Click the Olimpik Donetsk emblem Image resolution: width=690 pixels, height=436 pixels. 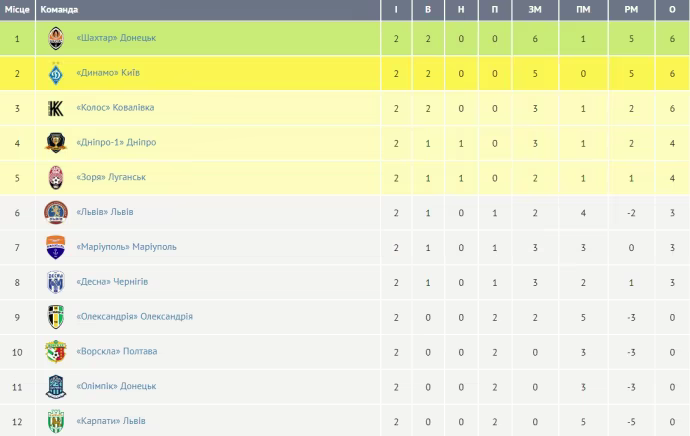pyautogui.click(x=56, y=386)
